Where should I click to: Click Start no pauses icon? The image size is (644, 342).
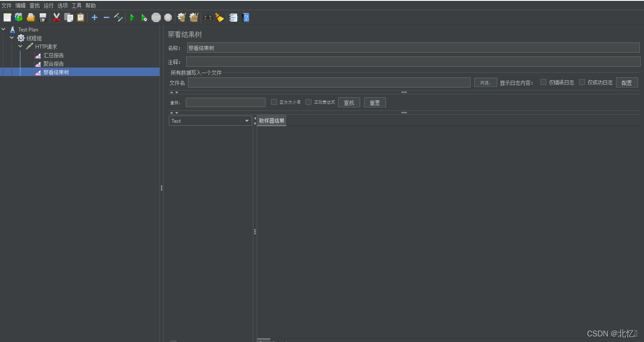click(x=144, y=17)
